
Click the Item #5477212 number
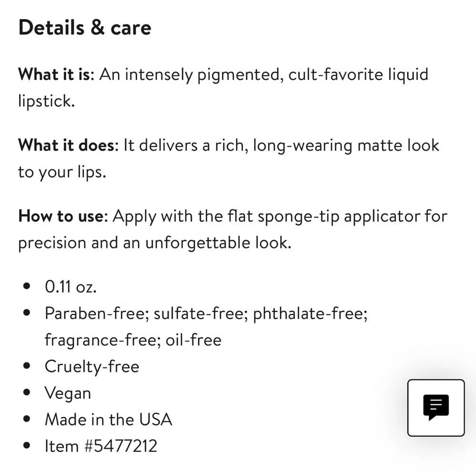[x=101, y=446]
